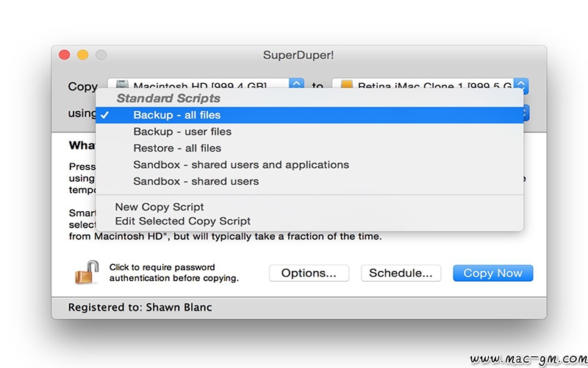Open the destination Retina iMac Clone dropdown

pos(430,83)
